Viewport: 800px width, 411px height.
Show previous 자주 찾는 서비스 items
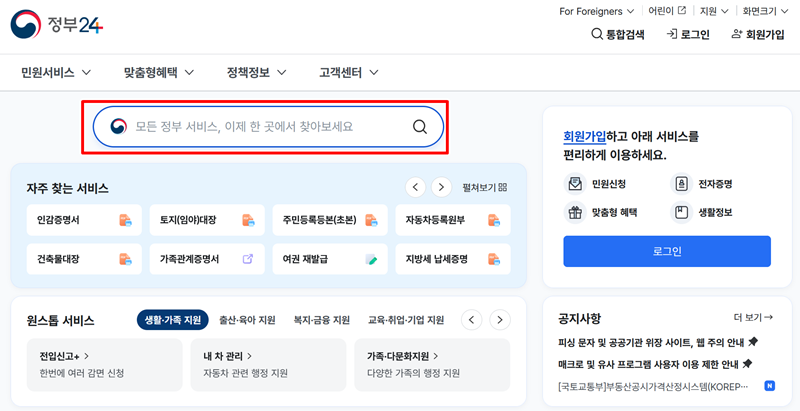(416, 187)
